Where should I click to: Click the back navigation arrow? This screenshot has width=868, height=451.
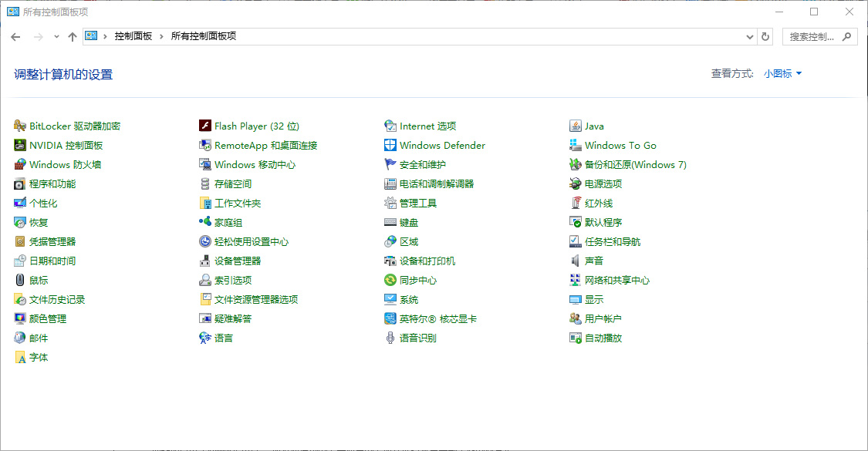(x=15, y=36)
